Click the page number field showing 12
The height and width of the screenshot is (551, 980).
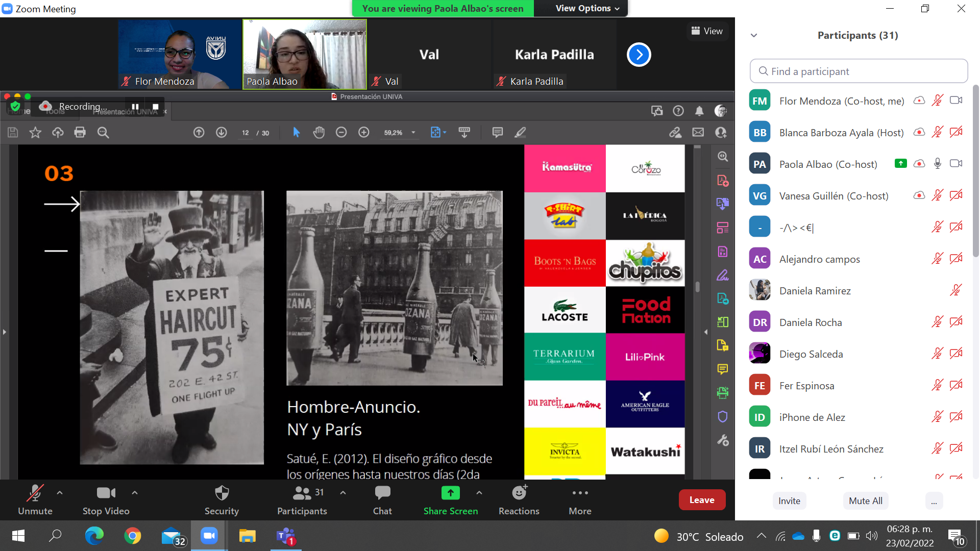(x=246, y=133)
